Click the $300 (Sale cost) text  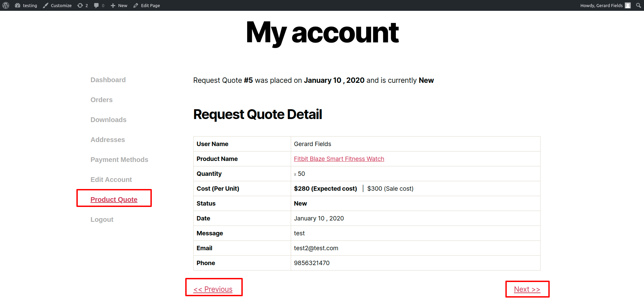coord(390,189)
